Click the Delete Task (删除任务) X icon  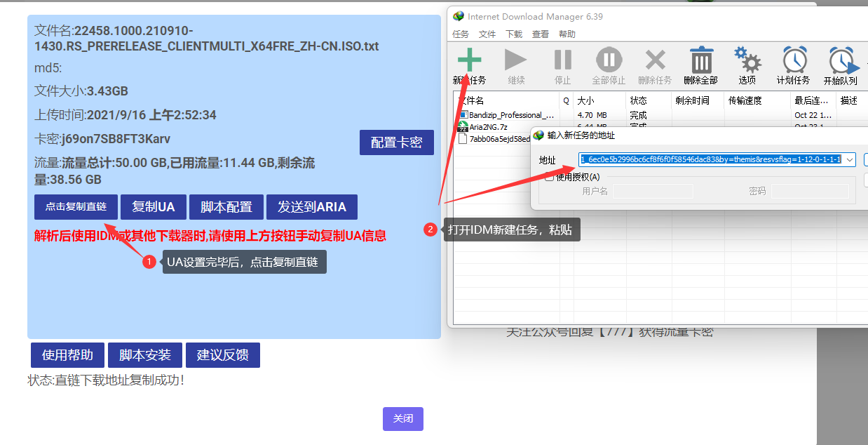point(655,60)
